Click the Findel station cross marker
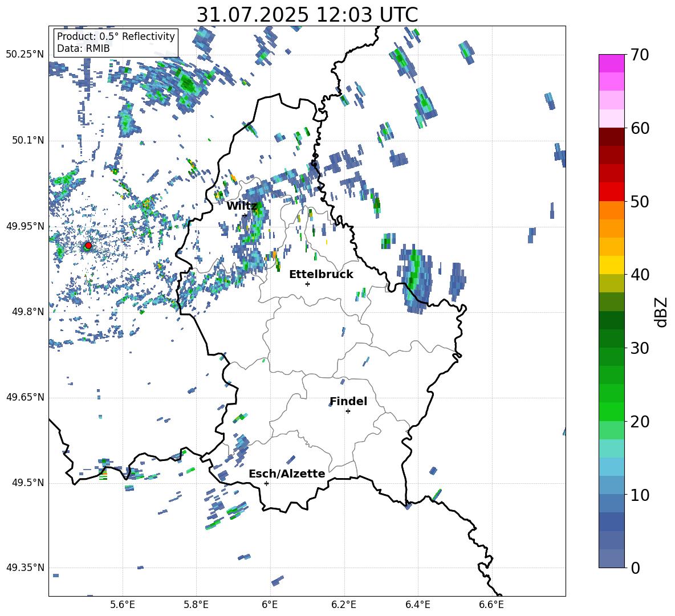The width and height of the screenshot is (675, 616). point(348,411)
